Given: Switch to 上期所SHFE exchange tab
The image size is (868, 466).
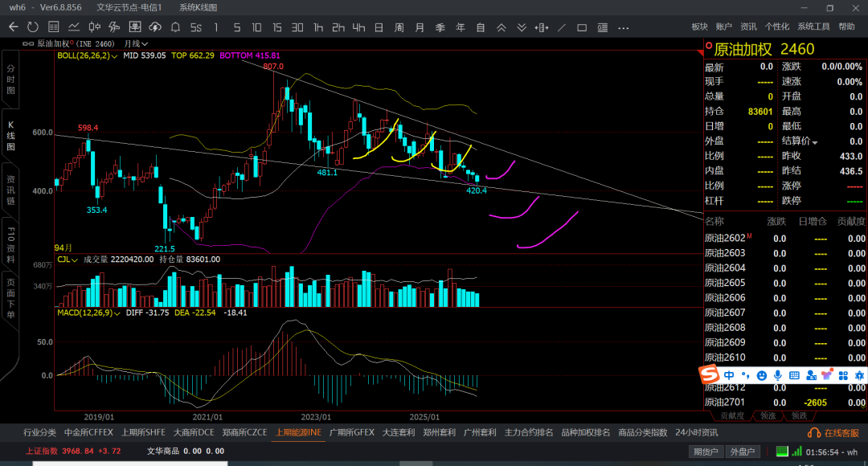Looking at the screenshot, I should pos(143,432).
